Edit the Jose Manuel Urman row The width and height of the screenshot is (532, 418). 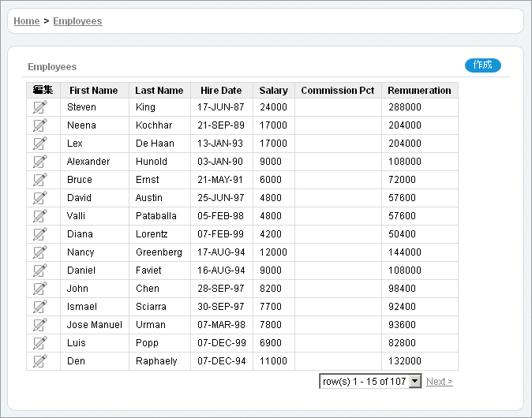40,325
